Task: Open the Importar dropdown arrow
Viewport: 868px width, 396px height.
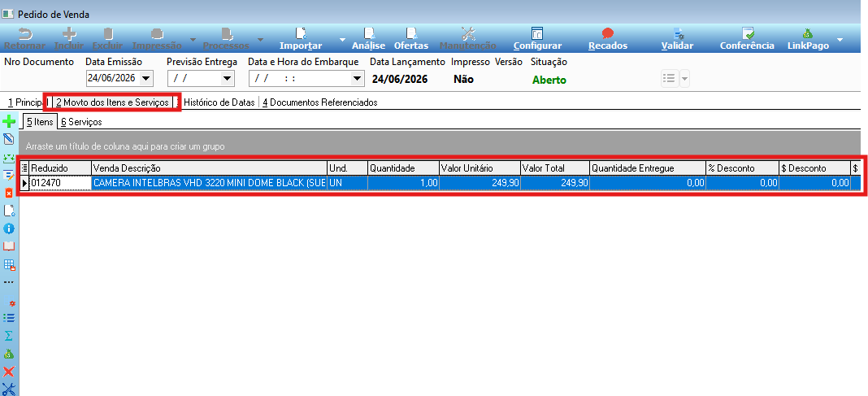Action: click(x=341, y=40)
